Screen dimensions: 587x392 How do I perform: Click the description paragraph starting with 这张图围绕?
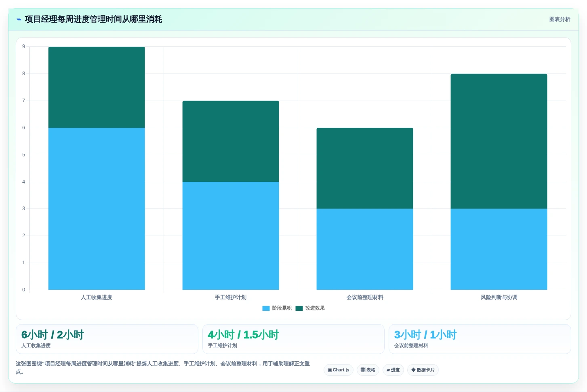click(x=163, y=367)
